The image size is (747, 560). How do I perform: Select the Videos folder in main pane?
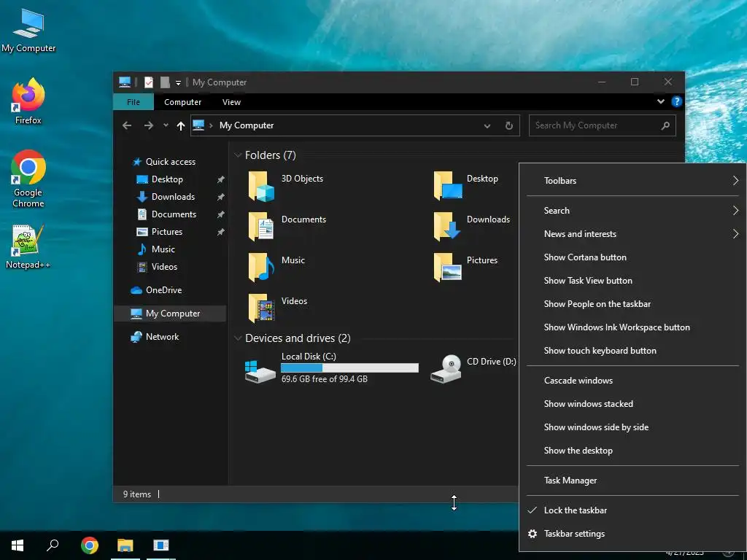[261, 308]
